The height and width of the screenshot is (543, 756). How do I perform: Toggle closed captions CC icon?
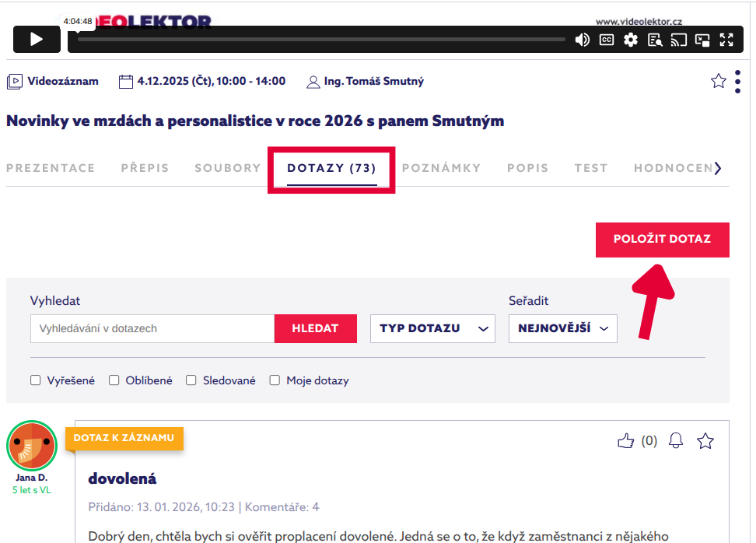click(607, 40)
